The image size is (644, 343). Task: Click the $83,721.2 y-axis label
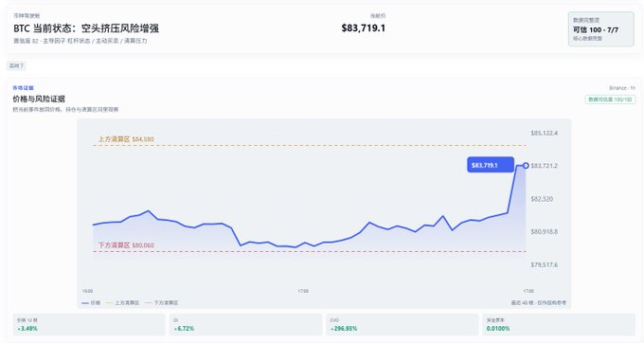[545, 166]
